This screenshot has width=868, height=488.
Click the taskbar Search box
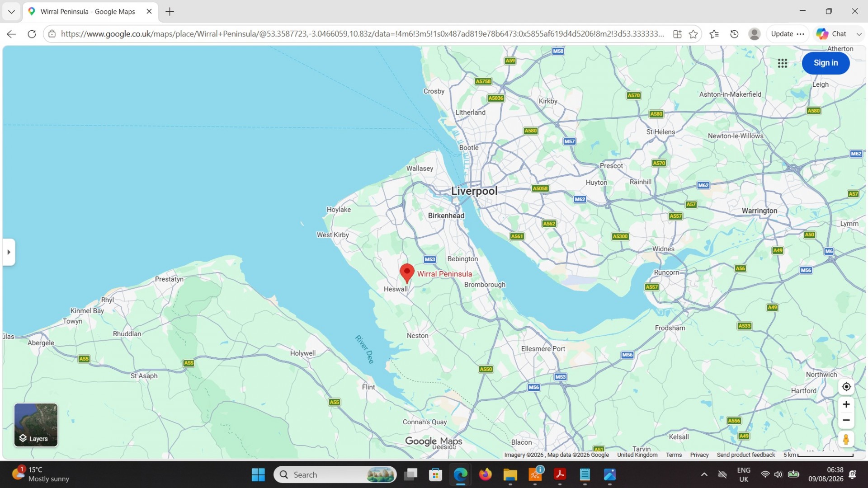[335, 474]
